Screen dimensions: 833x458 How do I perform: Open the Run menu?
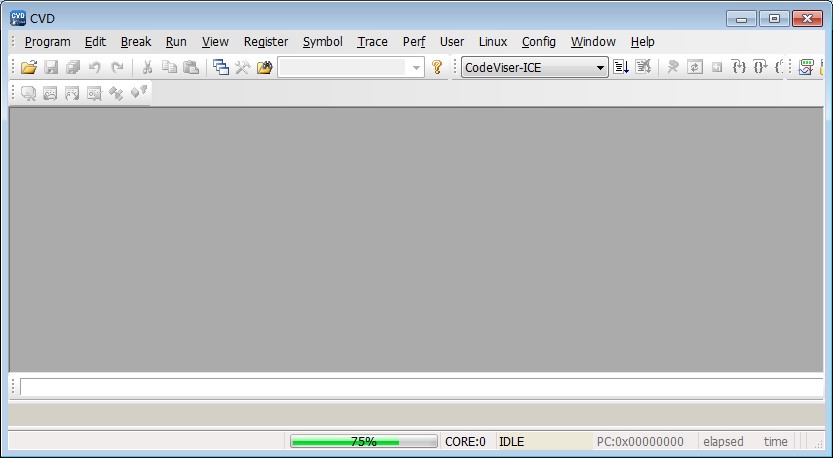[x=176, y=41]
